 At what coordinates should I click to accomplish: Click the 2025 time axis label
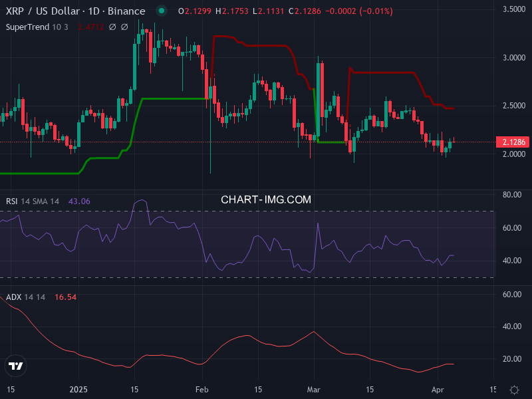[78, 390]
